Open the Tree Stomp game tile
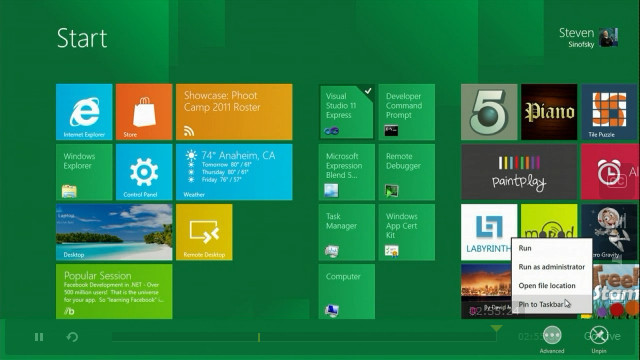Viewport: 640px width, 360px height. tap(616, 291)
